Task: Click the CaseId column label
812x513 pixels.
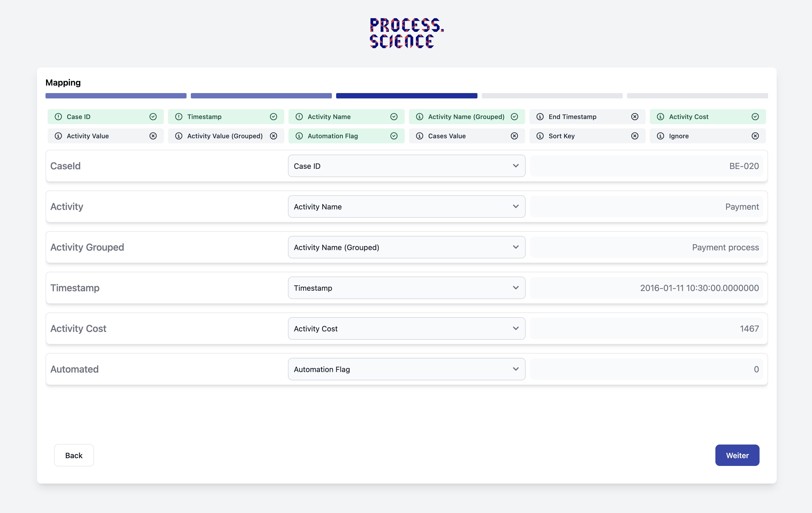Action: pyautogui.click(x=65, y=166)
